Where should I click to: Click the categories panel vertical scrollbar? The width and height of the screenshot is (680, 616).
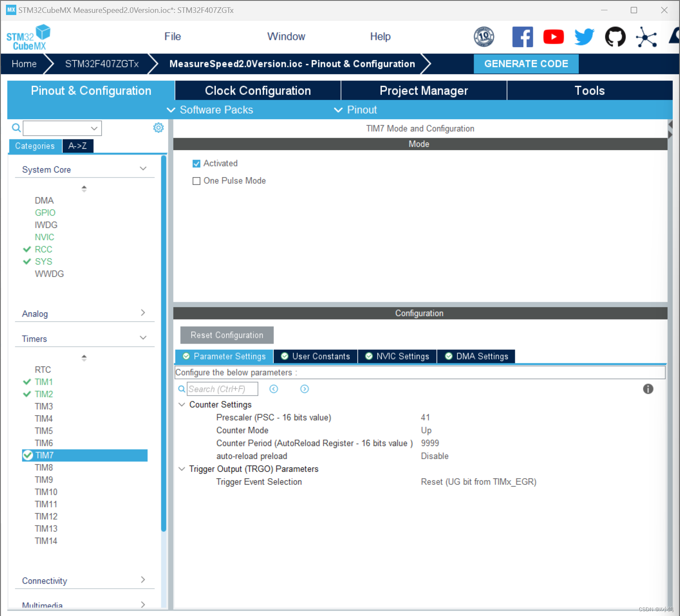[163, 343]
